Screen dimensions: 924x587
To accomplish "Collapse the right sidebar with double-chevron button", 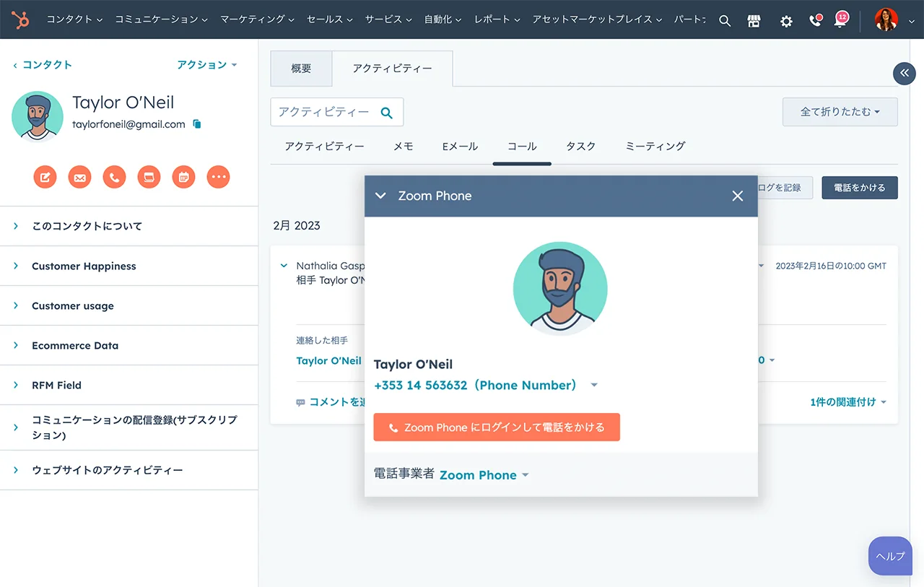I will click(x=905, y=74).
